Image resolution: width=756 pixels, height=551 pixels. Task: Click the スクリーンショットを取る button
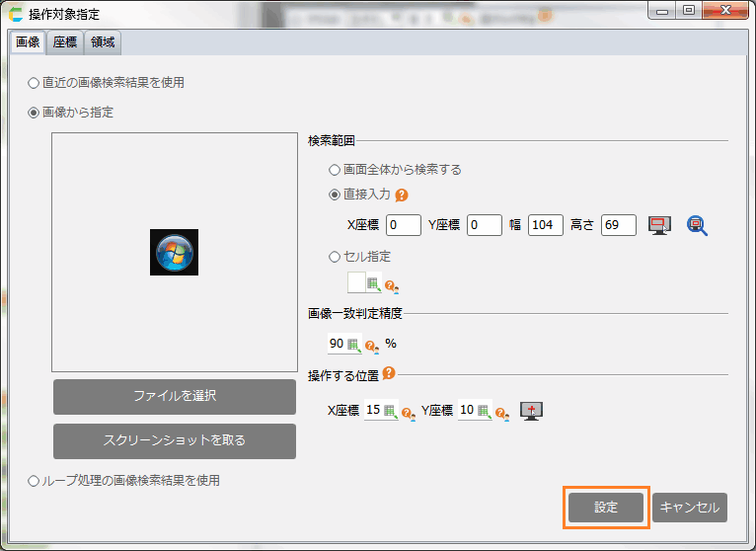[175, 440]
